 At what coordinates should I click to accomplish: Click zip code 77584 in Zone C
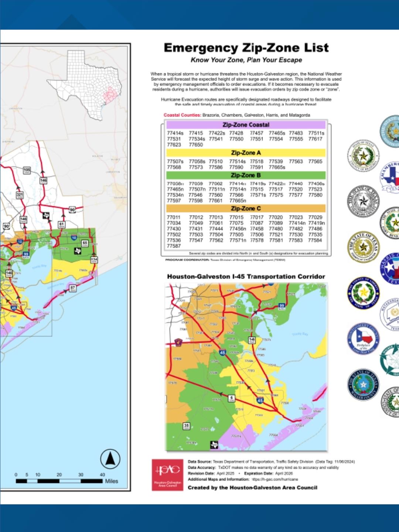pyautogui.click(x=315, y=240)
